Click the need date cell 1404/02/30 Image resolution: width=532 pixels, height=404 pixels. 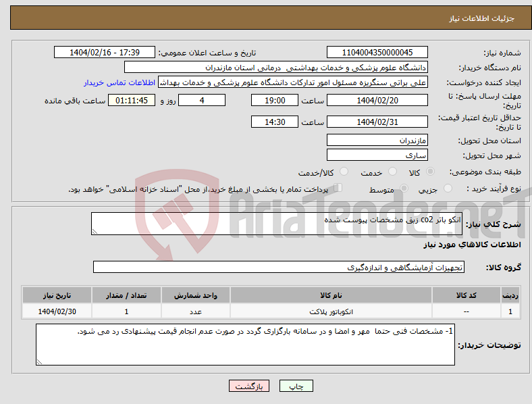57,311
